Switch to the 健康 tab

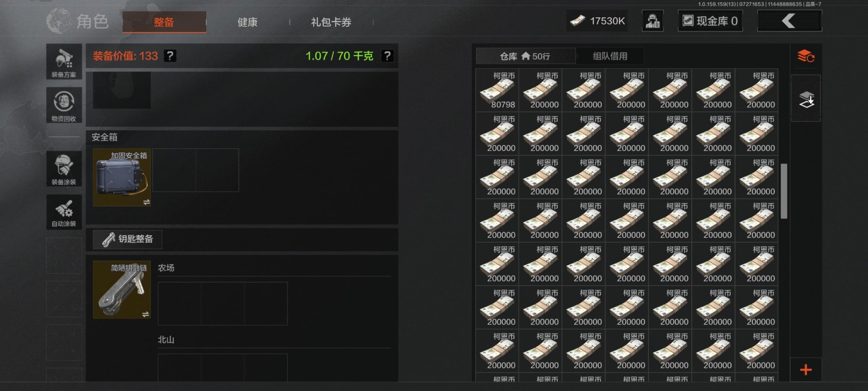[x=247, y=22]
